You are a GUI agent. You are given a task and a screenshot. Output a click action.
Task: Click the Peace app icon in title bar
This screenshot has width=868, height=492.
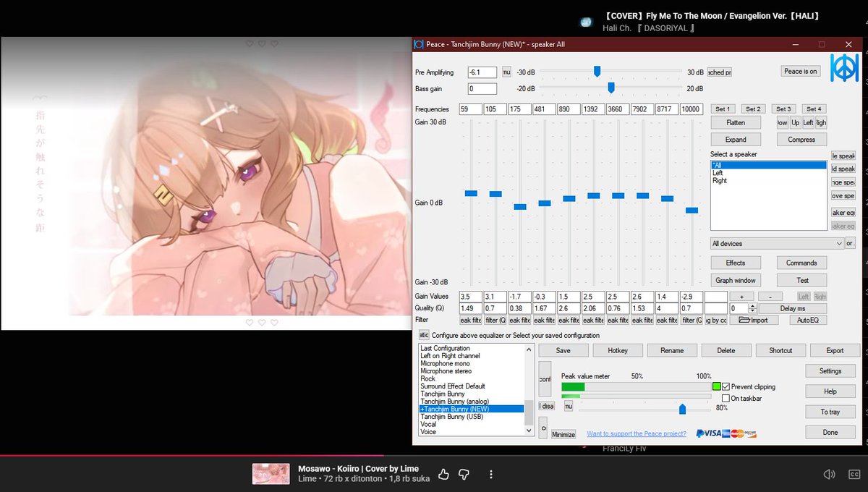418,44
